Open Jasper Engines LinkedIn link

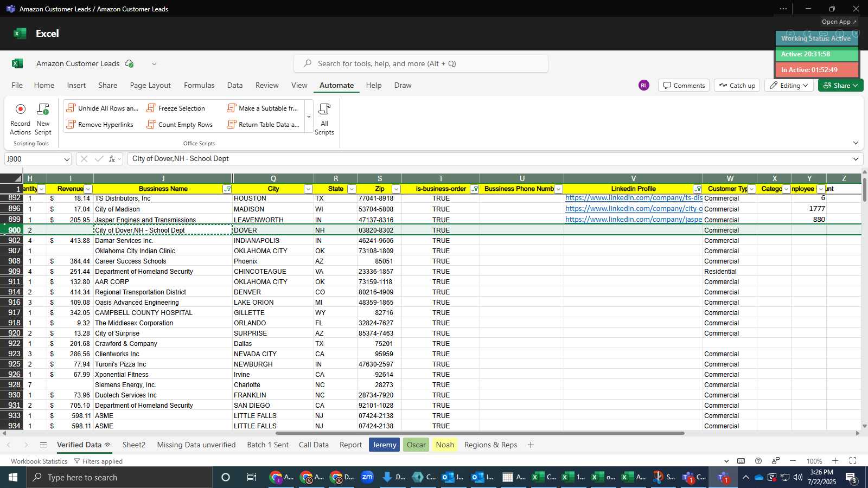[x=634, y=220]
